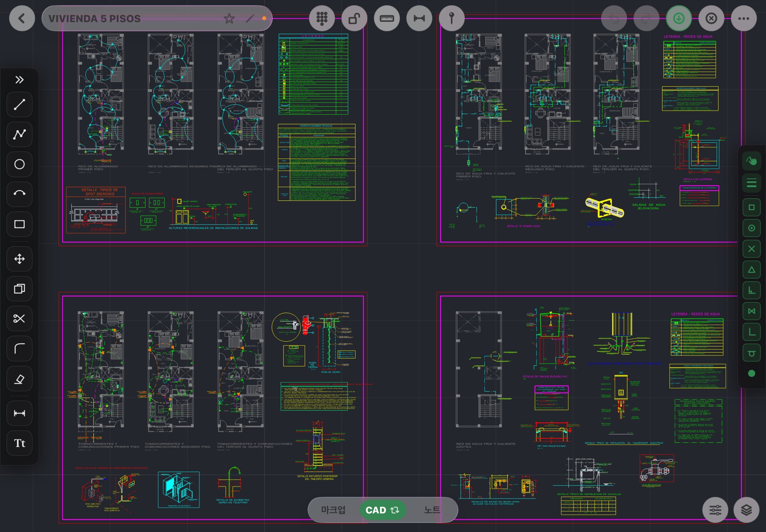Toggle perpendicular snap icon

[752, 290]
